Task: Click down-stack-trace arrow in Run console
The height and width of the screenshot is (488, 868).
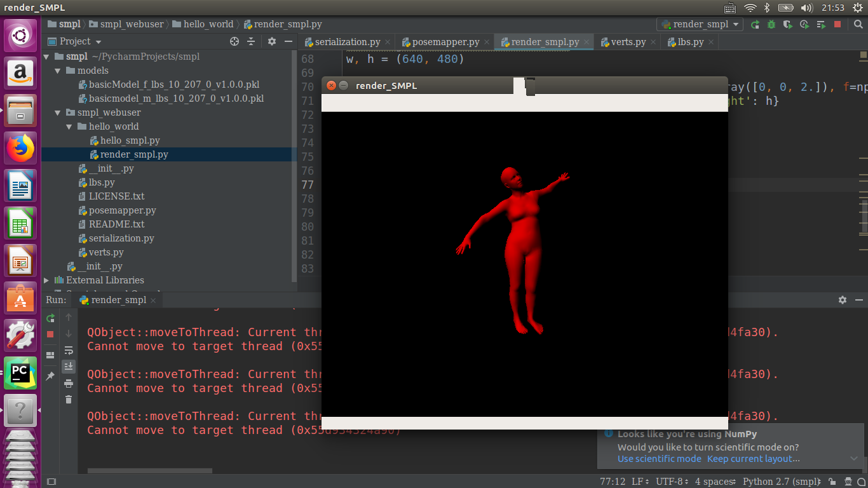Action: [69, 334]
